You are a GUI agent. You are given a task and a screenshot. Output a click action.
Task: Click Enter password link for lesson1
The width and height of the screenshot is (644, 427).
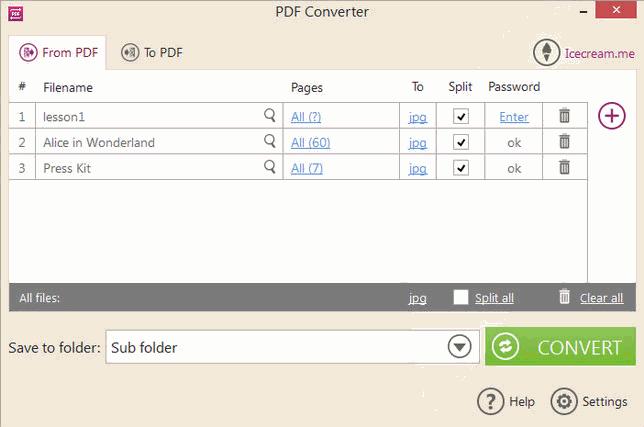[514, 117]
